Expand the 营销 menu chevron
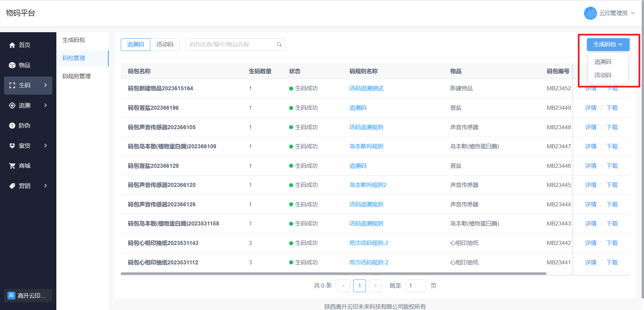Viewport: 644px width, 310px height. click(x=46, y=186)
